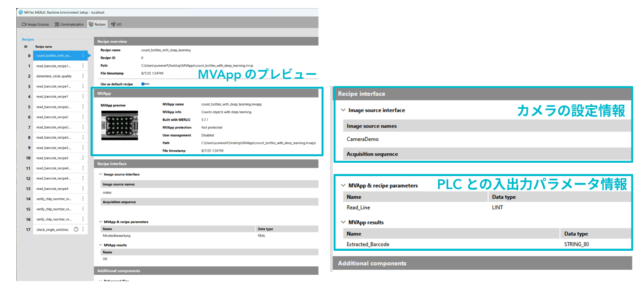
Task: Click the MVApp preview thumbnail image
Action: tap(119, 125)
